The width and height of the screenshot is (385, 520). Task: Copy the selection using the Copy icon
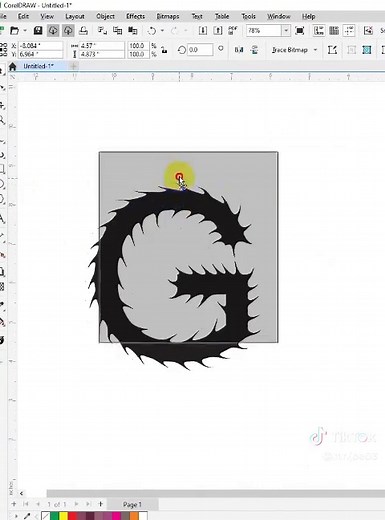coord(117,31)
